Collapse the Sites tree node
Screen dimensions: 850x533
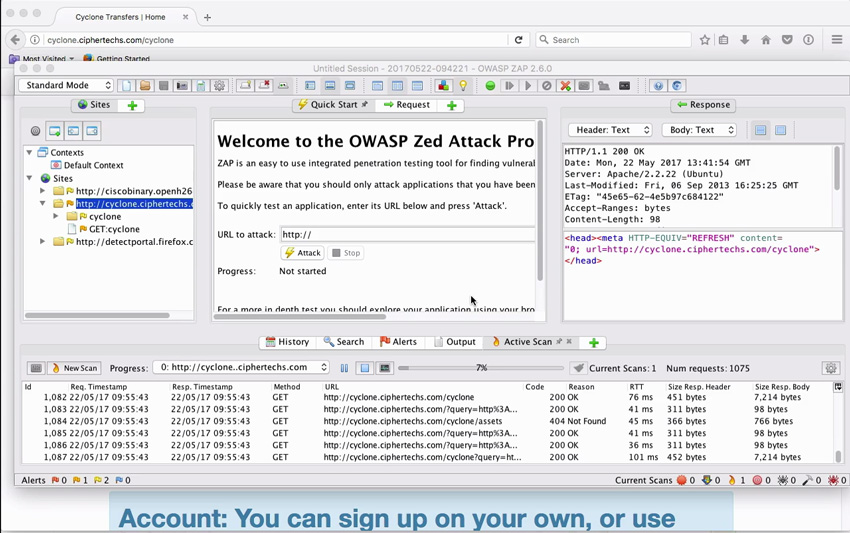point(29,178)
